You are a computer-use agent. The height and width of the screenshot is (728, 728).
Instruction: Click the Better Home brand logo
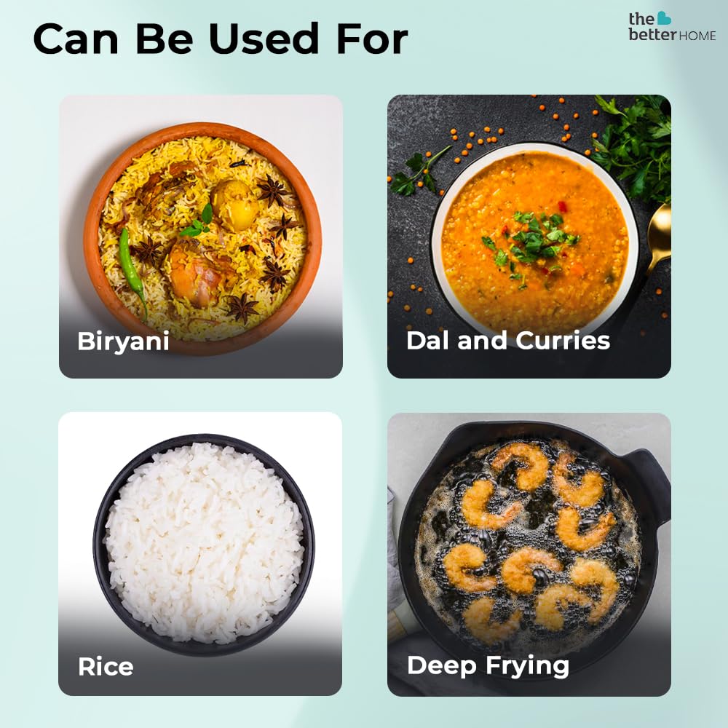672,26
